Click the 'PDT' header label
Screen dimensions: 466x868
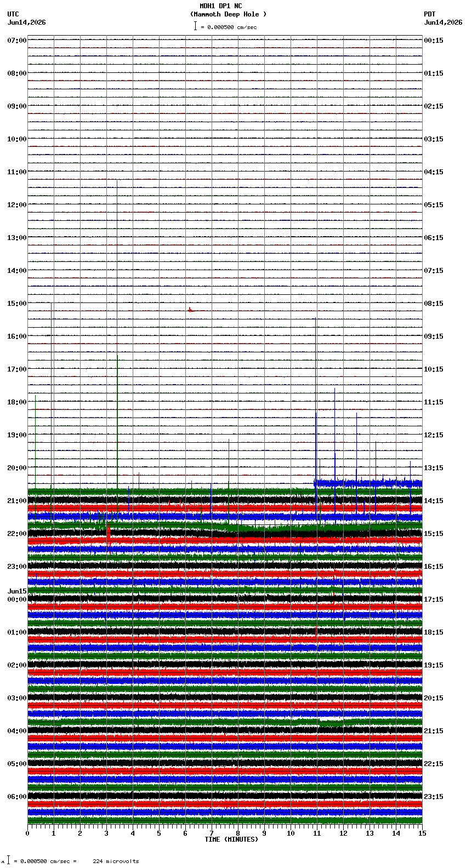coord(430,14)
